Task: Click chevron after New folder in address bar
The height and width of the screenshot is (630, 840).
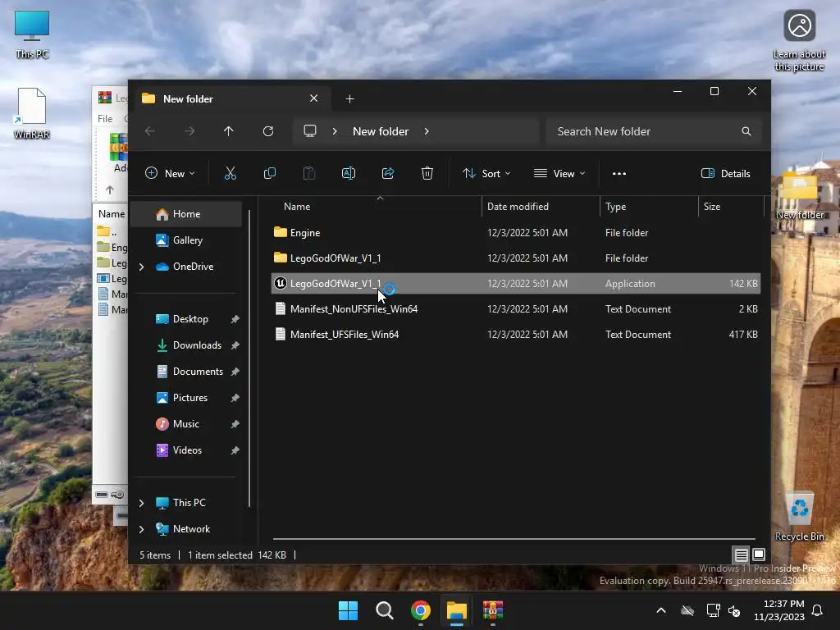Action: click(427, 131)
